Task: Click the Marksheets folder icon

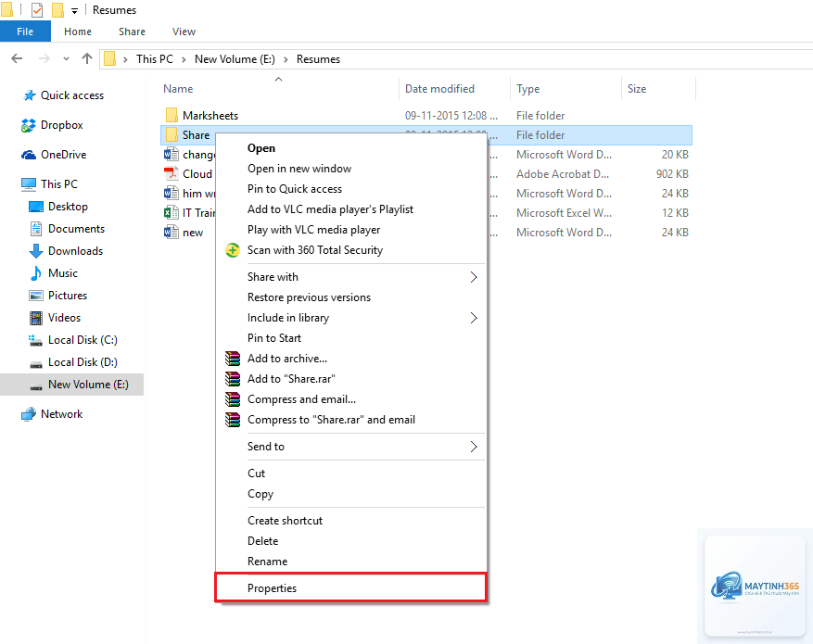Action: [x=171, y=116]
